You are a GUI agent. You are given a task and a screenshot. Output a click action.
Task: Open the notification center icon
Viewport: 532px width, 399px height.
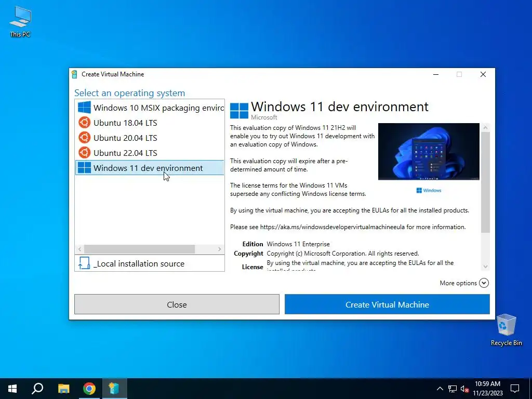[515, 389]
